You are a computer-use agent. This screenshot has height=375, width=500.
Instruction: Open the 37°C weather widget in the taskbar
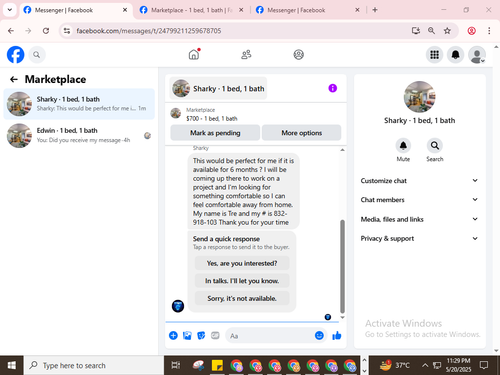point(395,365)
